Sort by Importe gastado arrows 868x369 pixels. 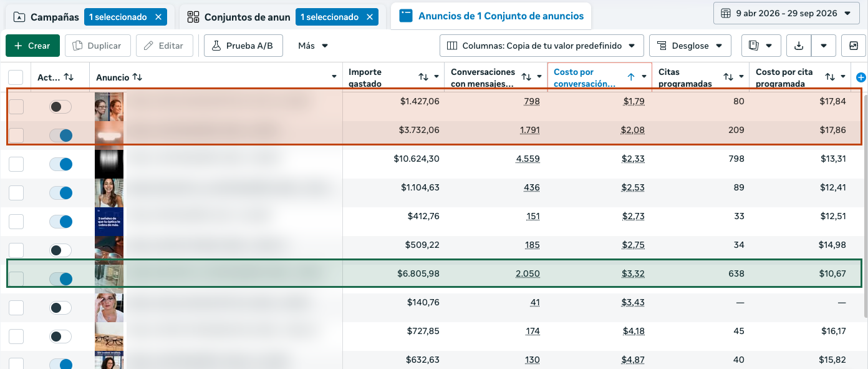pos(423,77)
